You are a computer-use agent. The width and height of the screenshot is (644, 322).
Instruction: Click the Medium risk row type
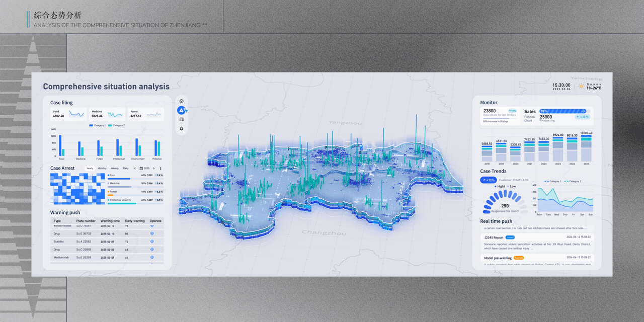click(x=61, y=257)
